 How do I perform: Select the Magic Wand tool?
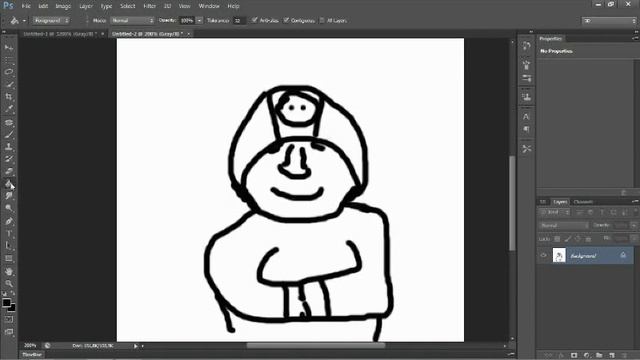(9, 84)
